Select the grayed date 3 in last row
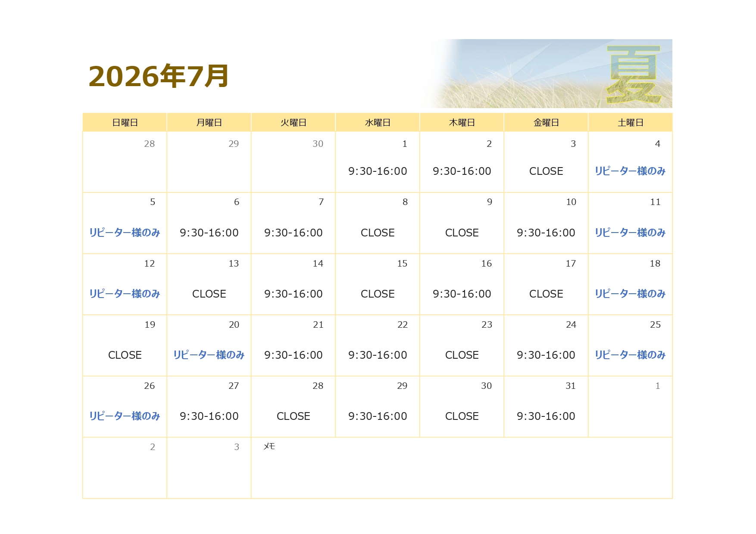 point(237,447)
